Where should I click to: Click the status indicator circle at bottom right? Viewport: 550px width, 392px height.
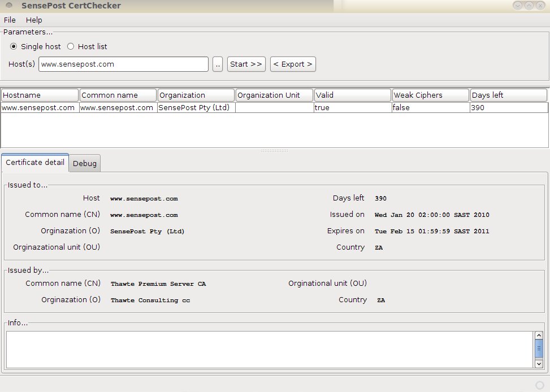click(539, 385)
